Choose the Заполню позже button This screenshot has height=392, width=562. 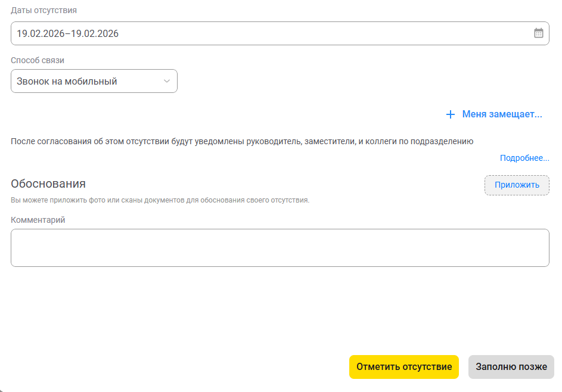pyautogui.click(x=511, y=367)
